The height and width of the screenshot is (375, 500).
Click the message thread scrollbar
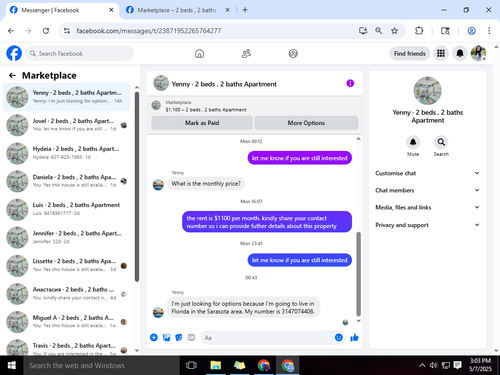coord(358,274)
